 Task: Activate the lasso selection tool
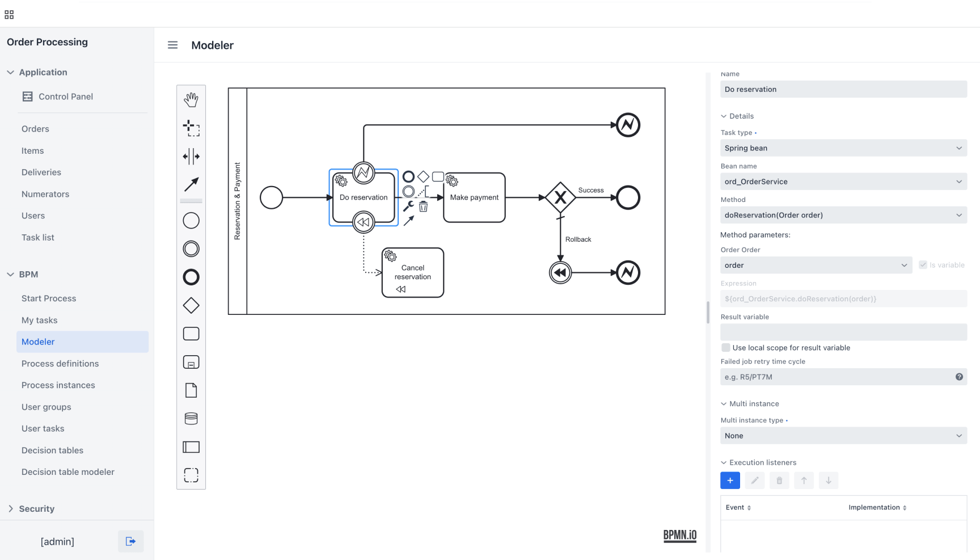pos(191,128)
